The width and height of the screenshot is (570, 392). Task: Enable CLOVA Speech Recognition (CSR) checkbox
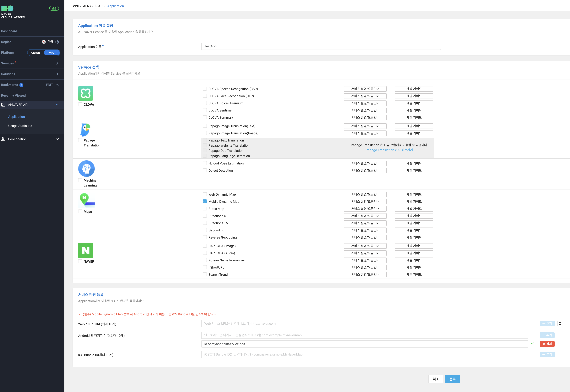click(x=205, y=89)
